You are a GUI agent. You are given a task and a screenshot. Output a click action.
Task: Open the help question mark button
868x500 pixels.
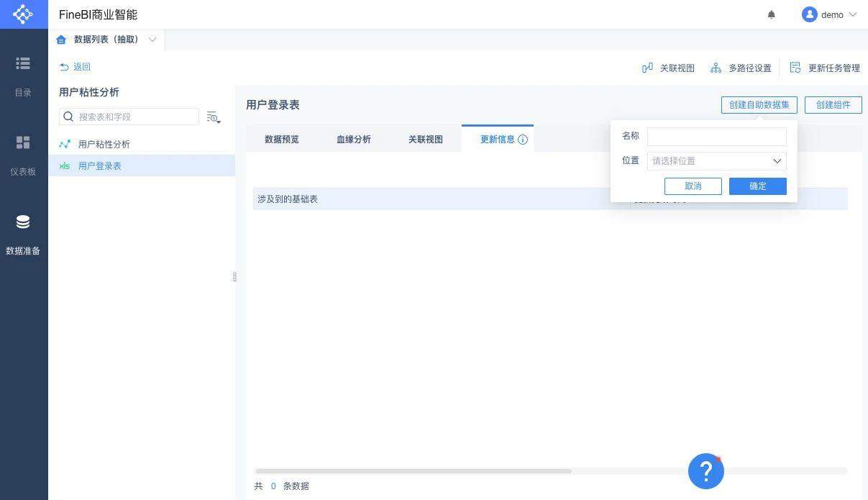click(706, 471)
